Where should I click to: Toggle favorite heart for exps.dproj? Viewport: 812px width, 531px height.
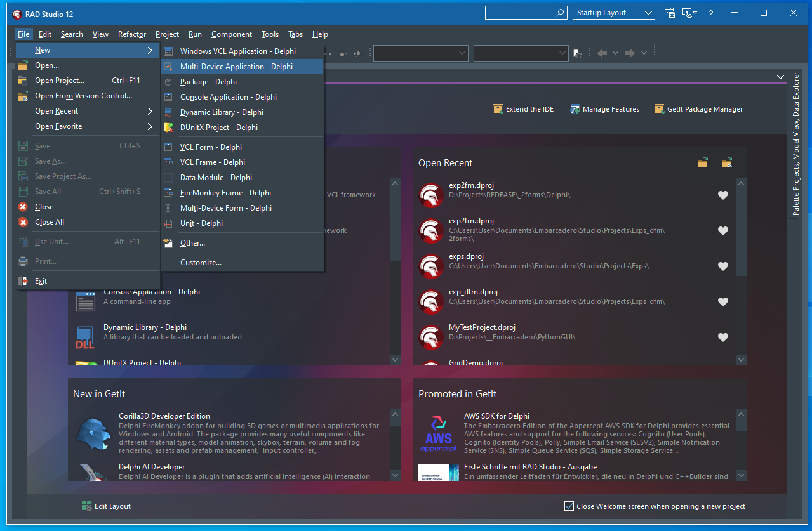722,266
